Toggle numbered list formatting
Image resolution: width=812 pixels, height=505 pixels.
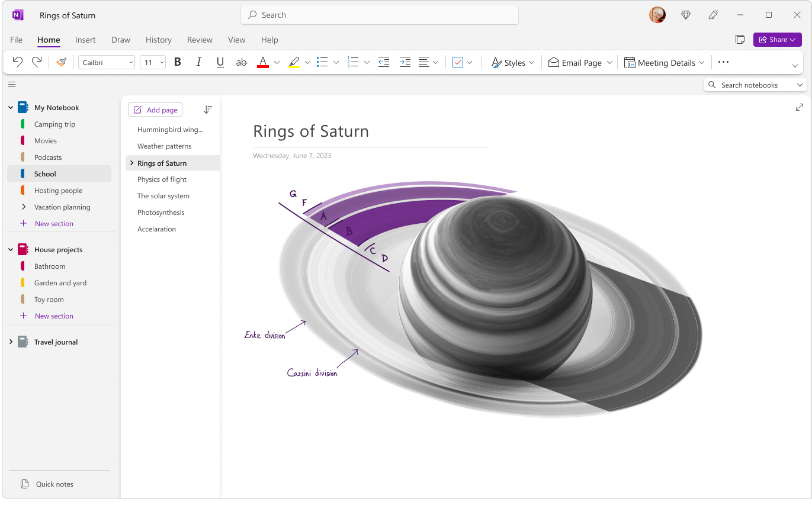(x=354, y=62)
